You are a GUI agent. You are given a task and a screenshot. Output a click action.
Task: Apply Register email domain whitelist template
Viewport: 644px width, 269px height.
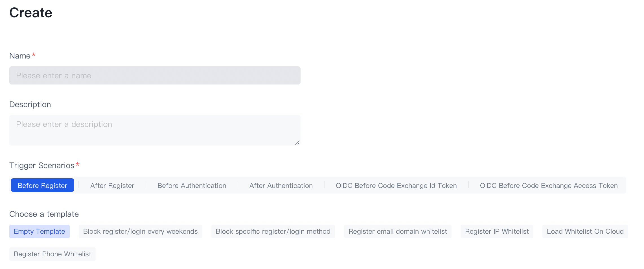[397, 231]
